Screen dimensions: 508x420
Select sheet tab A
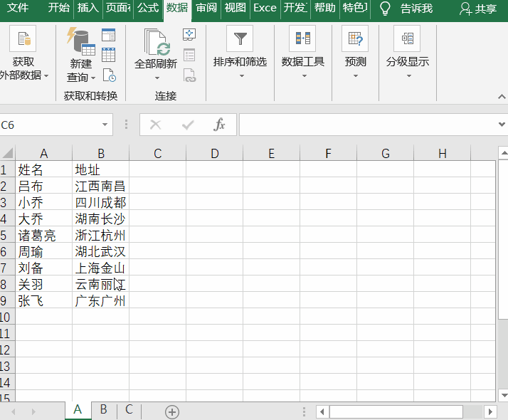point(78,409)
